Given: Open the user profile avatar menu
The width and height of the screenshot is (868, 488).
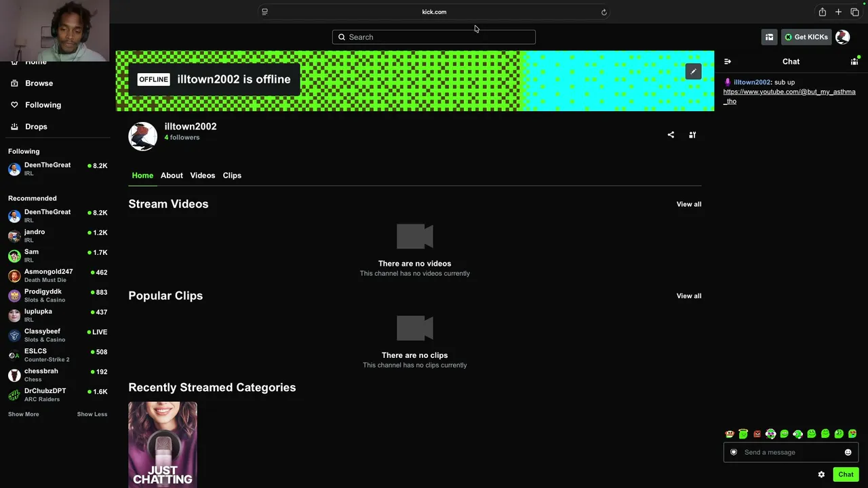Looking at the screenshot, I should pyautogui.click(x=842, y=37).
